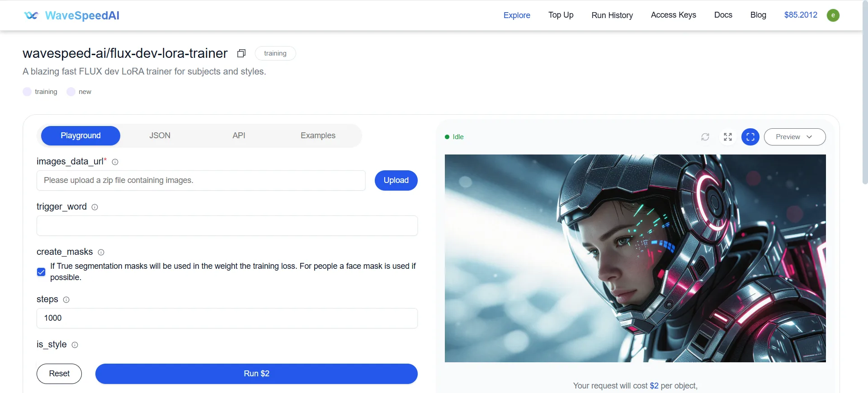Viewport: 868px width, 393px height.
Task: Click the Upload button
Action: [396, 180]
